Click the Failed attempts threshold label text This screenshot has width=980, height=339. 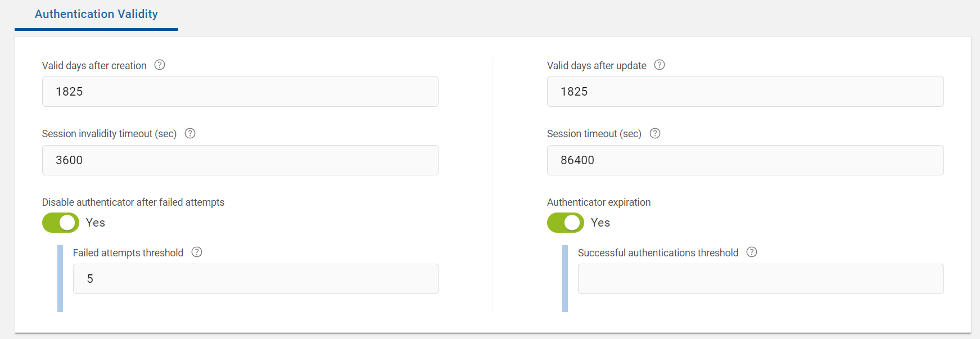(128, 253)
